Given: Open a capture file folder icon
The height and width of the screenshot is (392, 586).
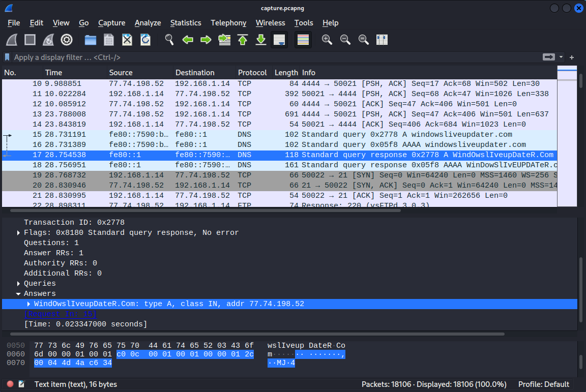Looking at the screenshot, I should [x=91, y=40].
